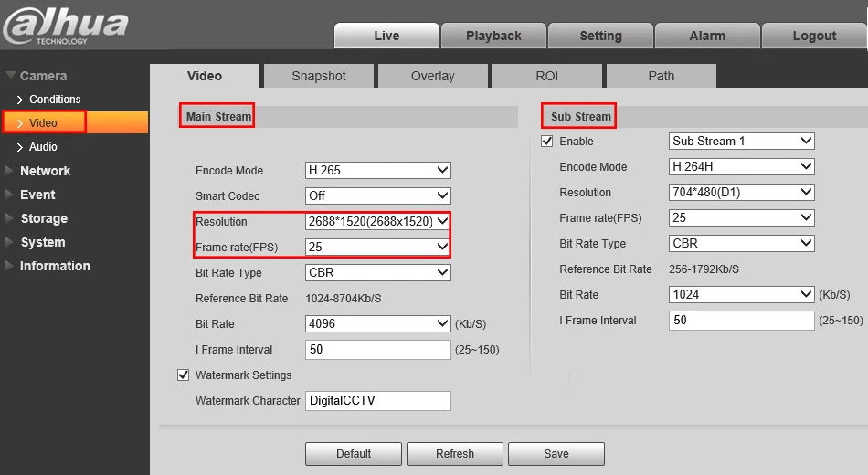
Task: Open Main Stream Bit Rate Type dropdown
Action: pos(378,272)
